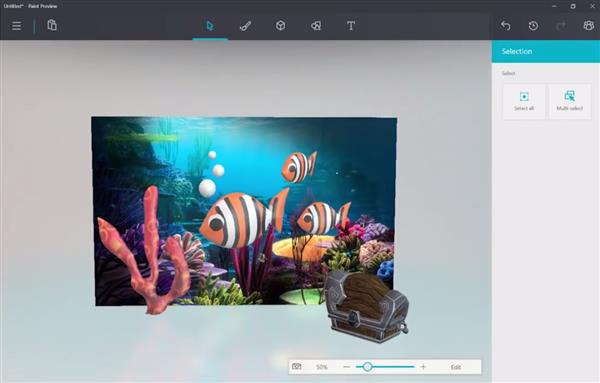Screen dimensions: 600x383
Task: Open the Remix community icon
Action: tap(589, 26)
